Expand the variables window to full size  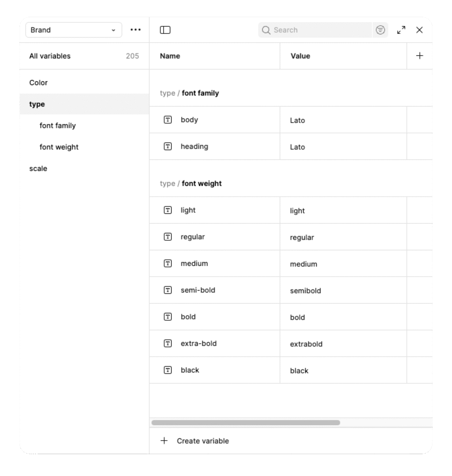401,30
